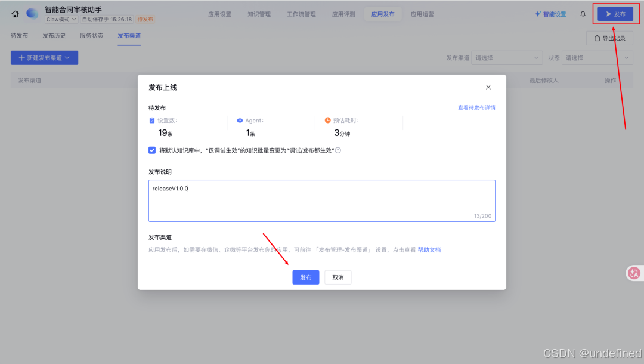Switch to 服务状态 sub-tab

click(x=92, y=36)
